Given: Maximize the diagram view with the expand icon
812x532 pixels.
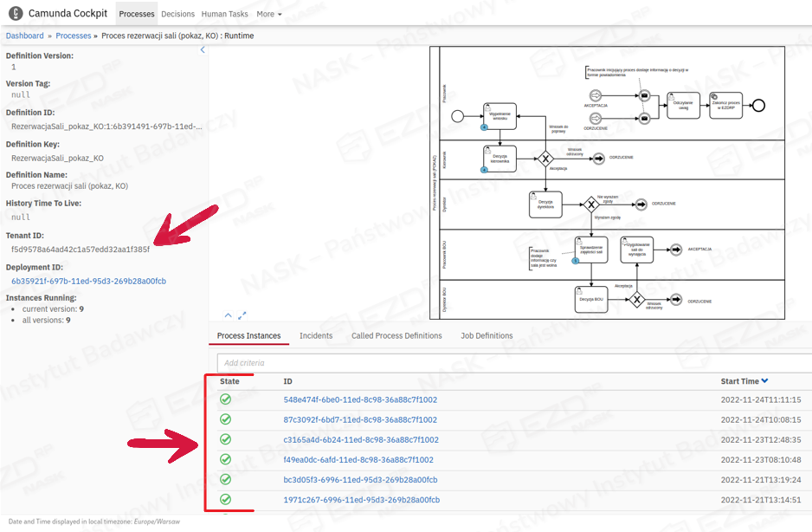Looking at the screenshot, I should point(242,315).
